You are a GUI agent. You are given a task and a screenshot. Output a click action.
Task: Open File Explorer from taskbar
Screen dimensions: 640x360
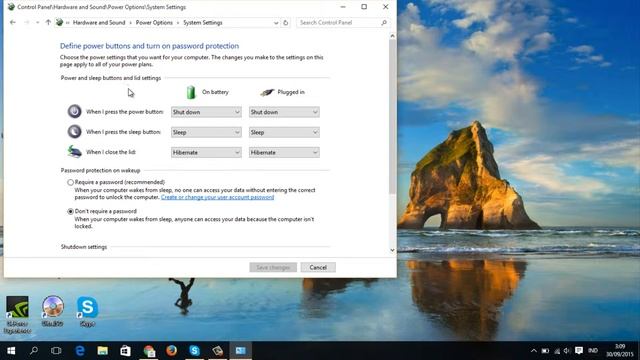click(x=102, y=351)
